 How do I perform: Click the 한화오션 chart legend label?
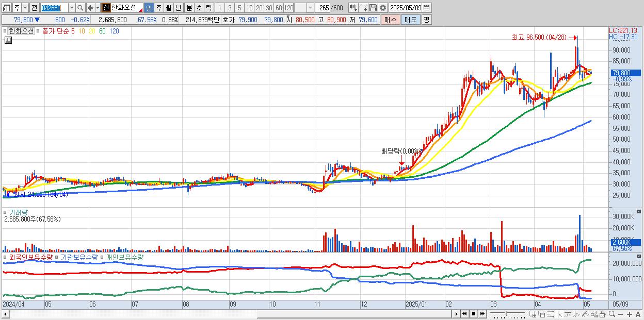[21, 31]
